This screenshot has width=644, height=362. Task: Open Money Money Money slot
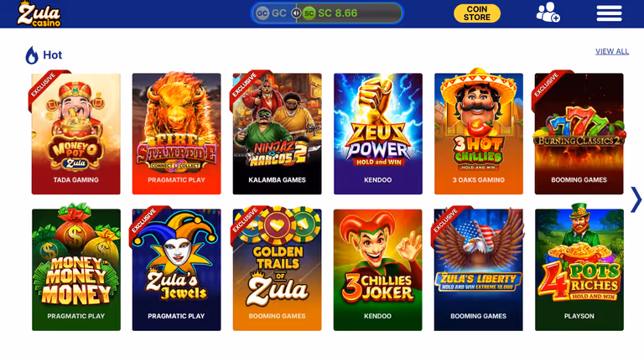click(76, 270)
